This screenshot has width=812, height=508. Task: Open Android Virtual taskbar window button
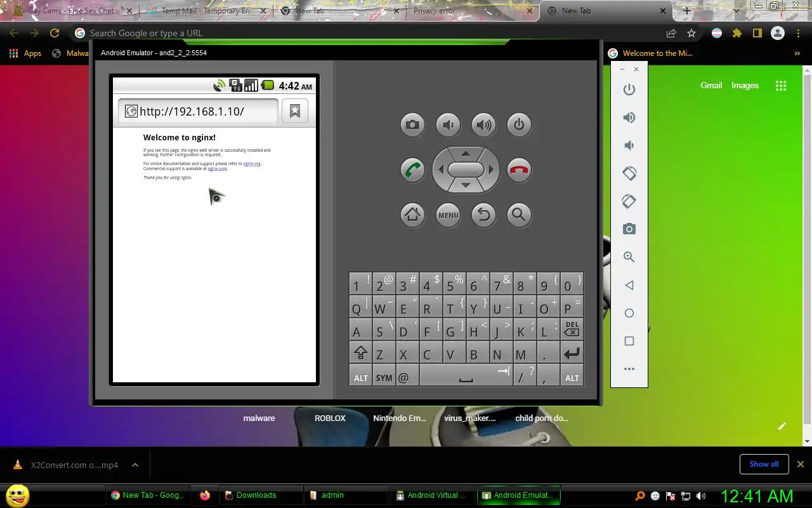pos(431,495)
